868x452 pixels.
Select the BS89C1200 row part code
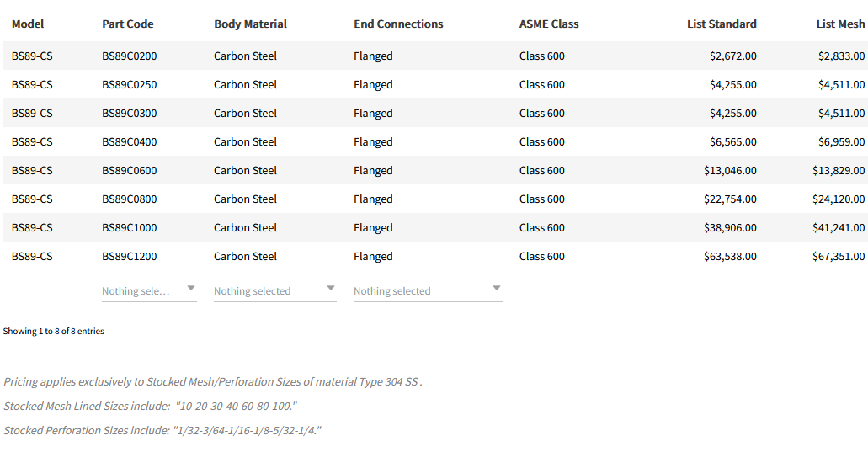tap(130, 257)
